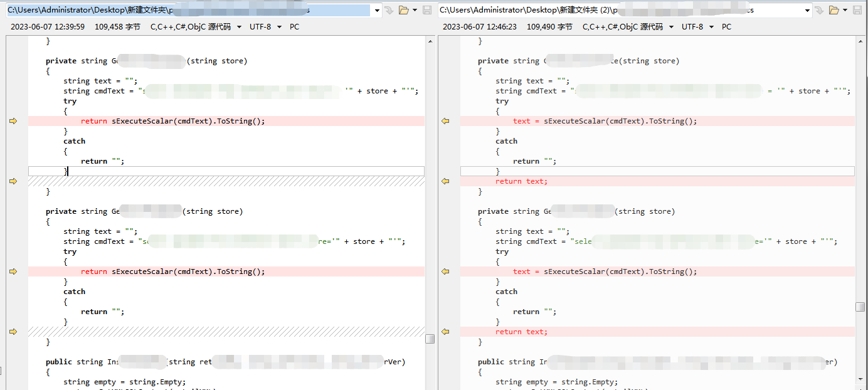This screenshot has width=868, height=390.
Task: Click the arrow marker beside the 'return text;' line
Action: pyautogui.click(x=445, y=181)
